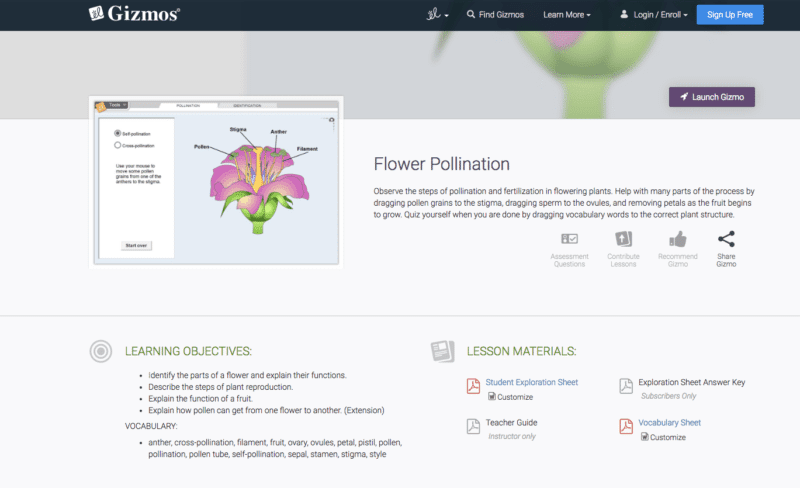
Task: Click the Start over button in the preview
Action: pyautogui.click(x=136, y=246)
